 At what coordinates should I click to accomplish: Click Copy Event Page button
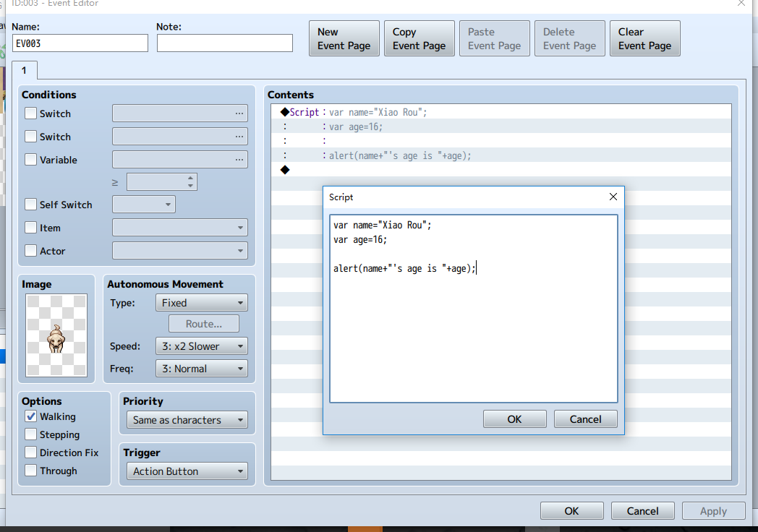pyautogui.click(x=419, y=38)
